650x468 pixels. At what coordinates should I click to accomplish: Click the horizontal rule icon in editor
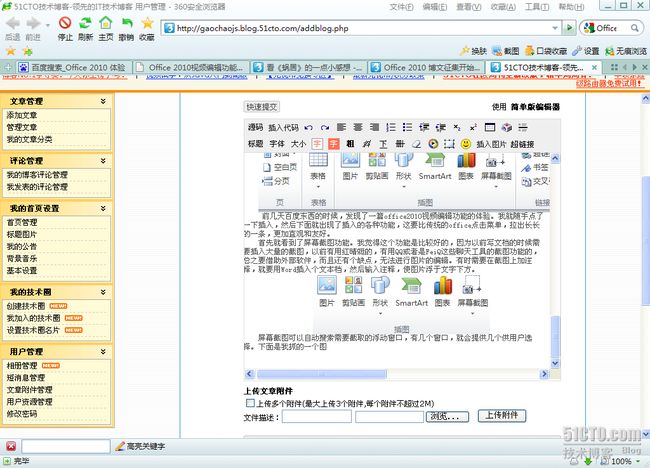523,127
